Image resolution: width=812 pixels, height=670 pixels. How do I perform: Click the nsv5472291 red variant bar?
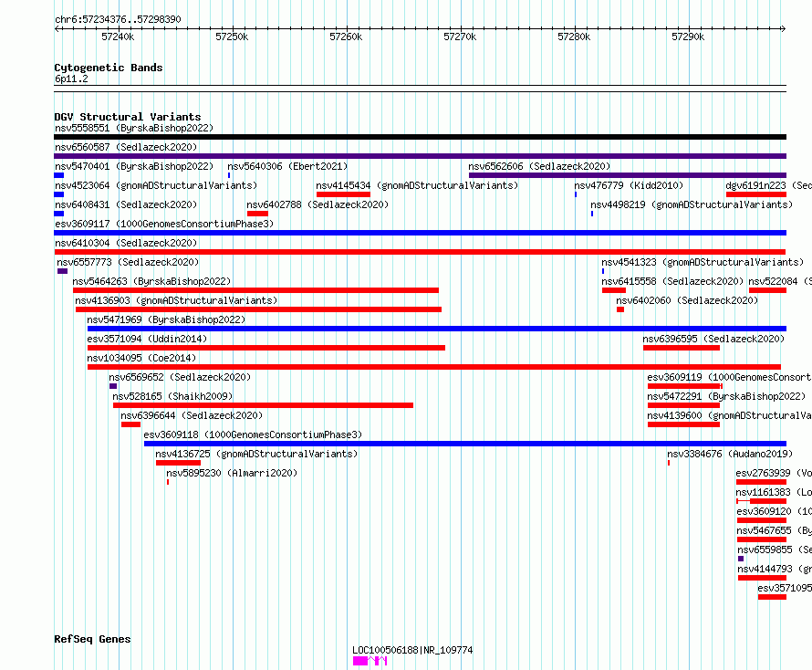point(683,405)
